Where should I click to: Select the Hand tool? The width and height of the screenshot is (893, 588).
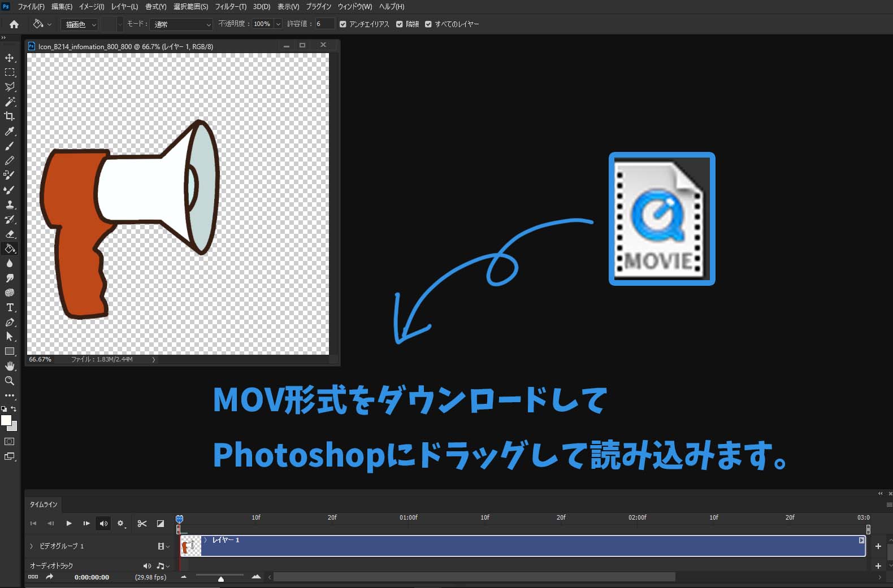tap(10, 366)
